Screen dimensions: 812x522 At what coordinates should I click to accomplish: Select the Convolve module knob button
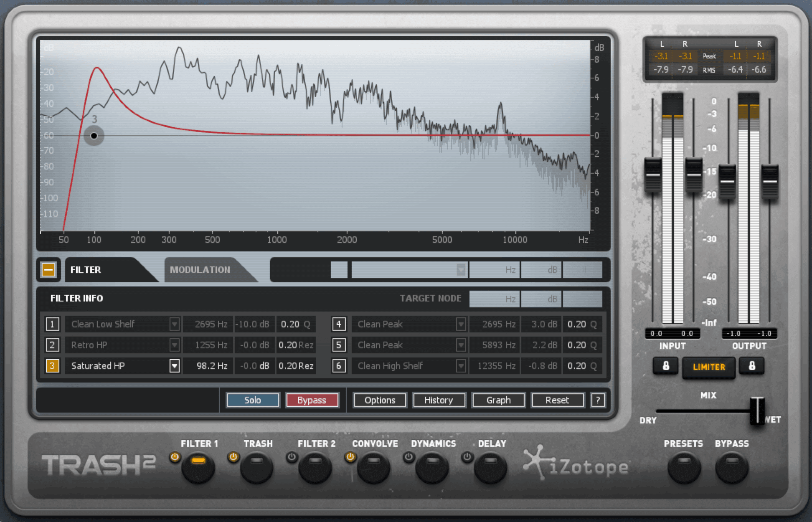click(373, 467)
